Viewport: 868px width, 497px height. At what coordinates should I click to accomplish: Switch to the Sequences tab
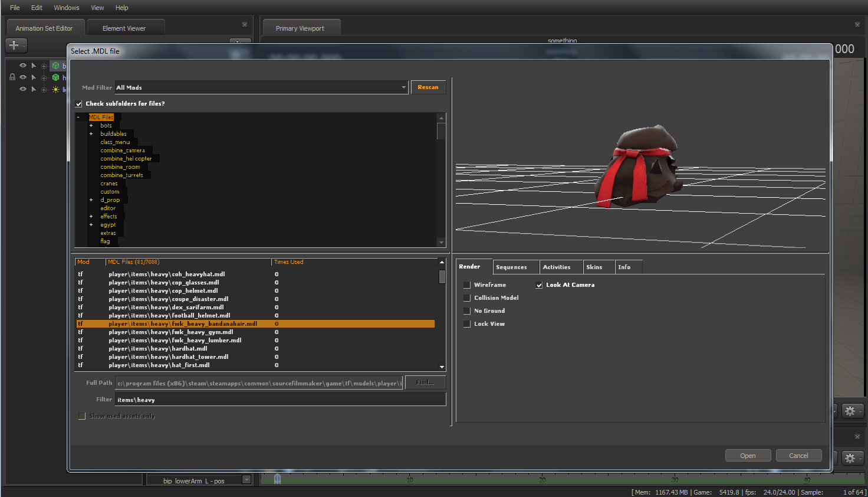pyautogui.click(x=511, y=267)
